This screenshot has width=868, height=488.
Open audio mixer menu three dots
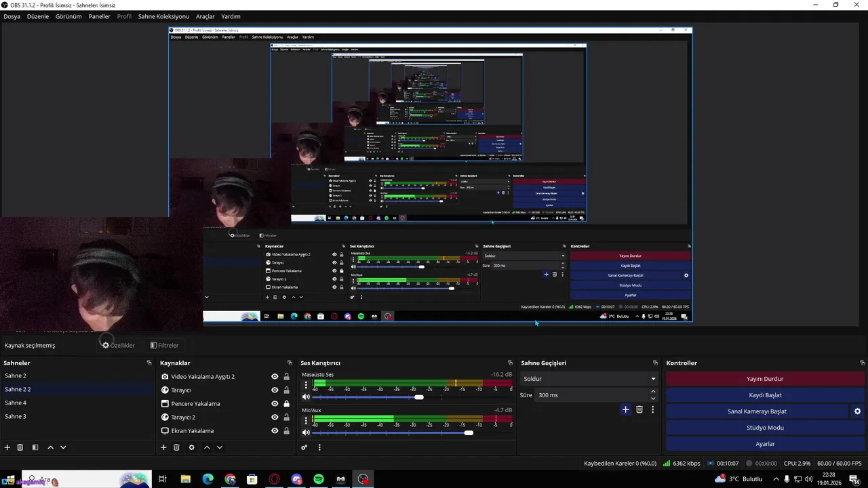pyautogui.click(x=319, y=447)
